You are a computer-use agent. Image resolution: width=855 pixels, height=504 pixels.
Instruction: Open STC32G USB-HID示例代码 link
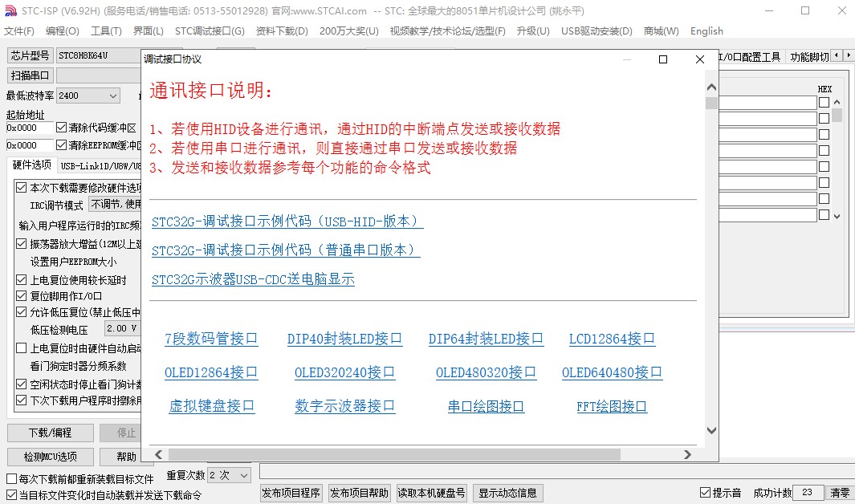pyautogui.click(x=287, y=222)
